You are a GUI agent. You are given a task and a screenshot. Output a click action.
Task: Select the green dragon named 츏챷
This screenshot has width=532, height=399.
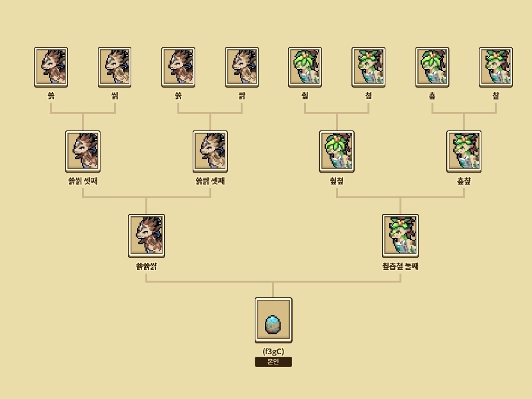click(x=463, y=151)
